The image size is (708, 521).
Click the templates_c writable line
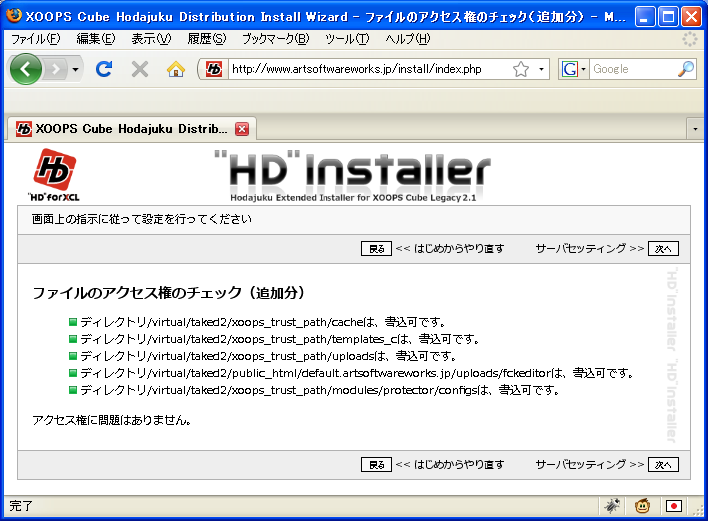coord(280,339)
